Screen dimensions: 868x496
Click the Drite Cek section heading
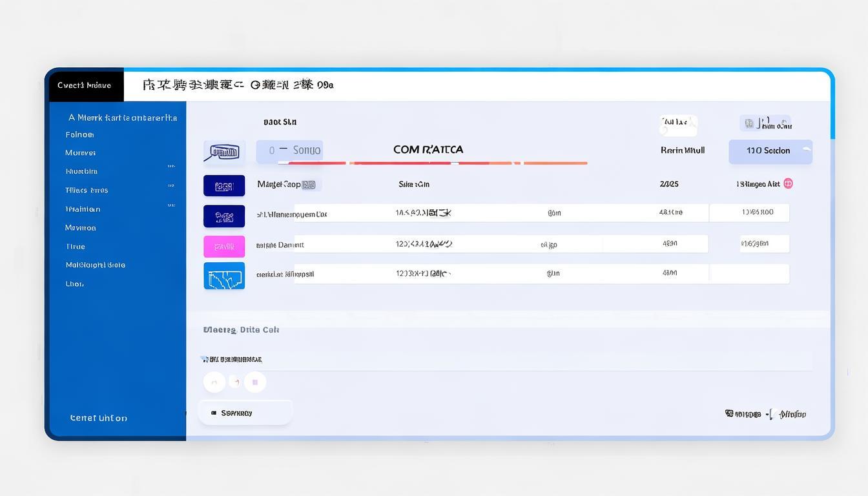241,329
